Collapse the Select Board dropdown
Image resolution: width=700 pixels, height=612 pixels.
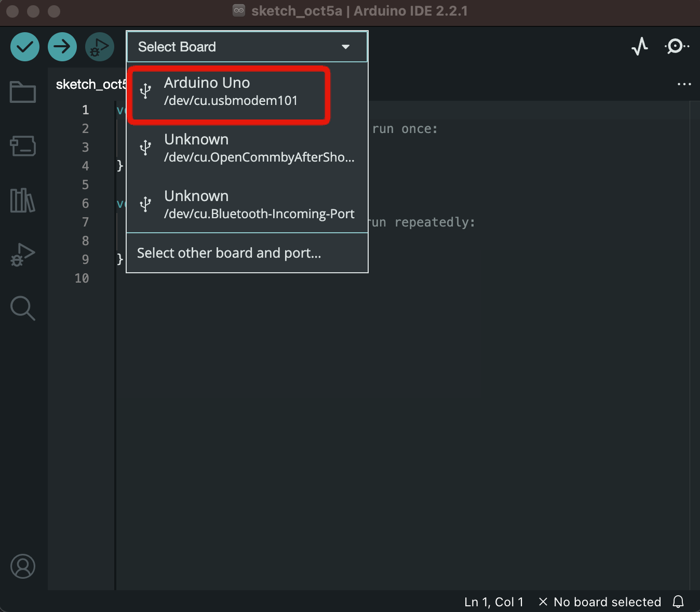(247, 47)
